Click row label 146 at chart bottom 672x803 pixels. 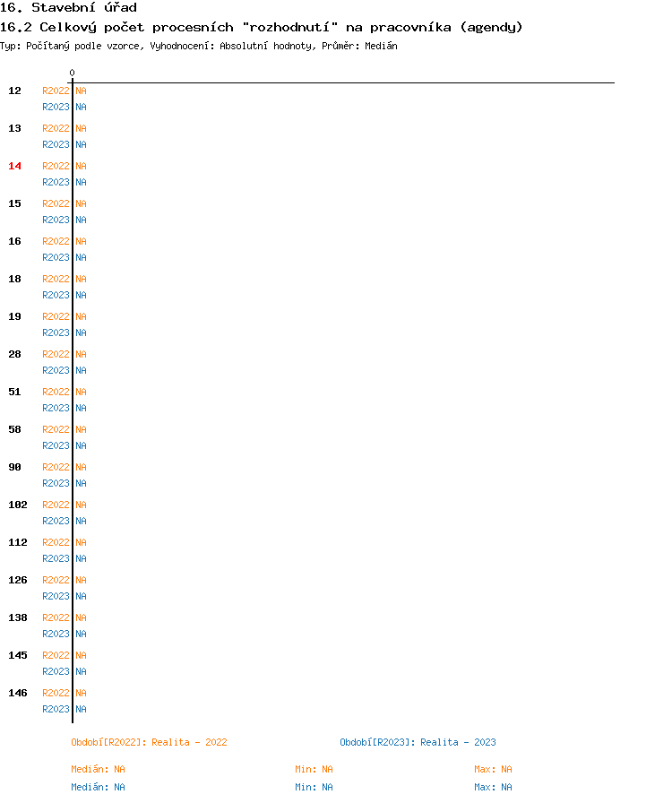18,693
